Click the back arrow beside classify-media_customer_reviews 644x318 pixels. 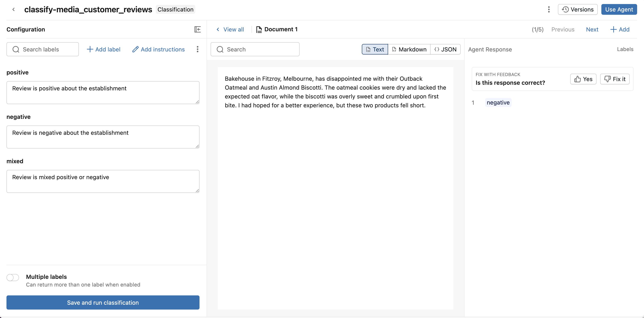tap(14, 9)
